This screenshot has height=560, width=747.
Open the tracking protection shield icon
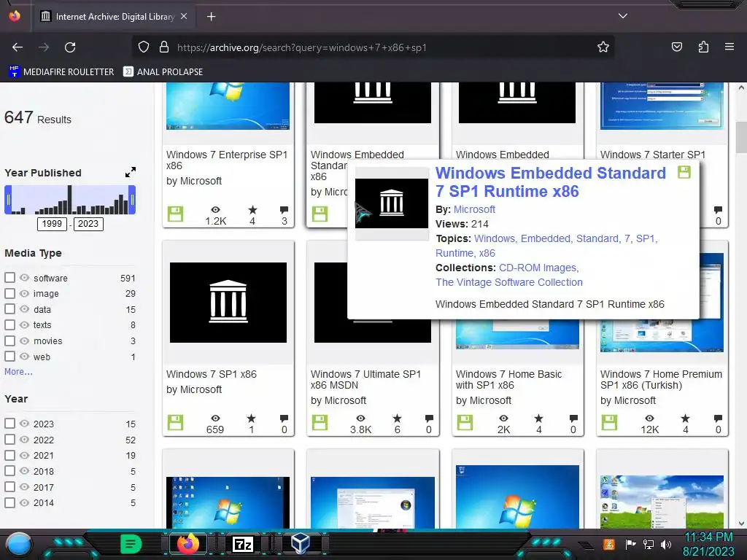[x=144, y=47]
